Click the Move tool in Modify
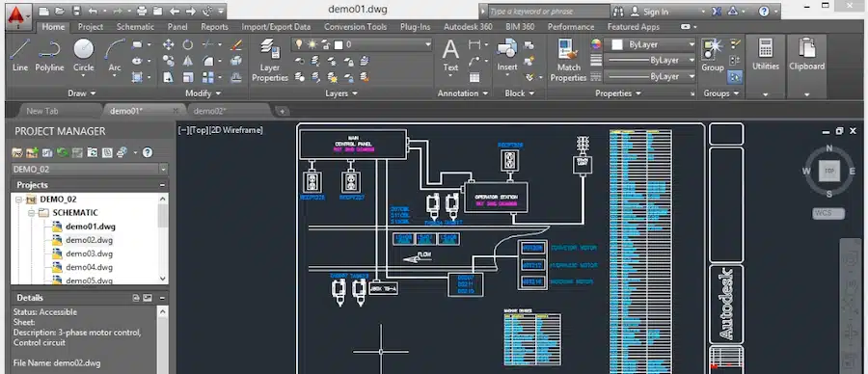 coord(168,44)
